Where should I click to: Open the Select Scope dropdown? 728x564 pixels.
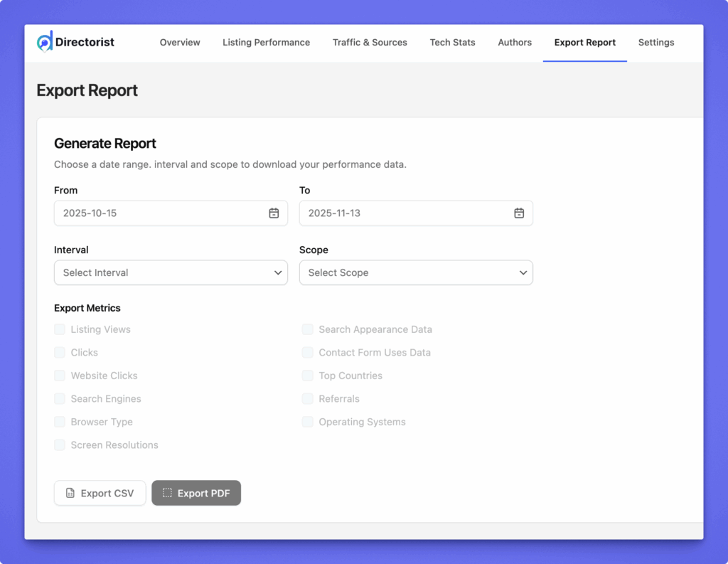416,272
